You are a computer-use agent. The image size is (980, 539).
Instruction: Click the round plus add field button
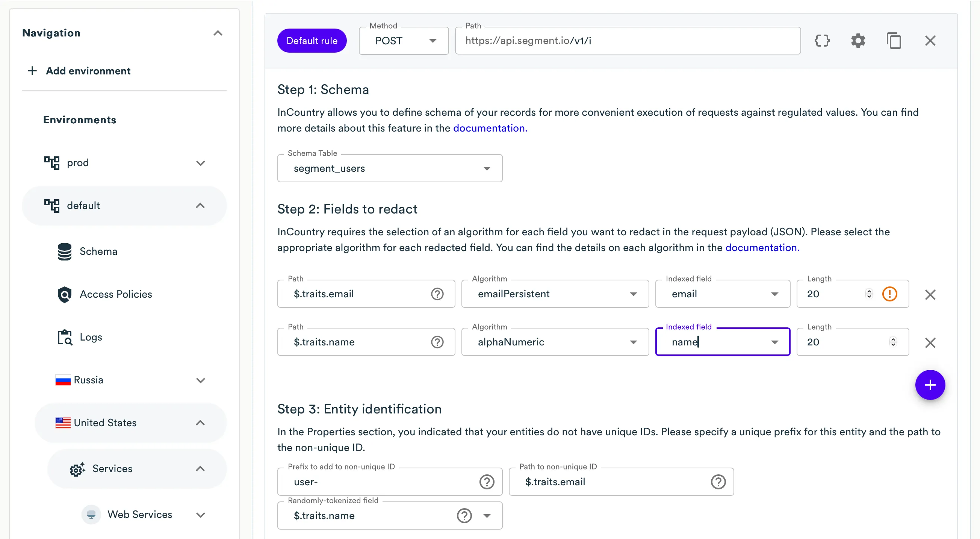[x=930, y=385]
